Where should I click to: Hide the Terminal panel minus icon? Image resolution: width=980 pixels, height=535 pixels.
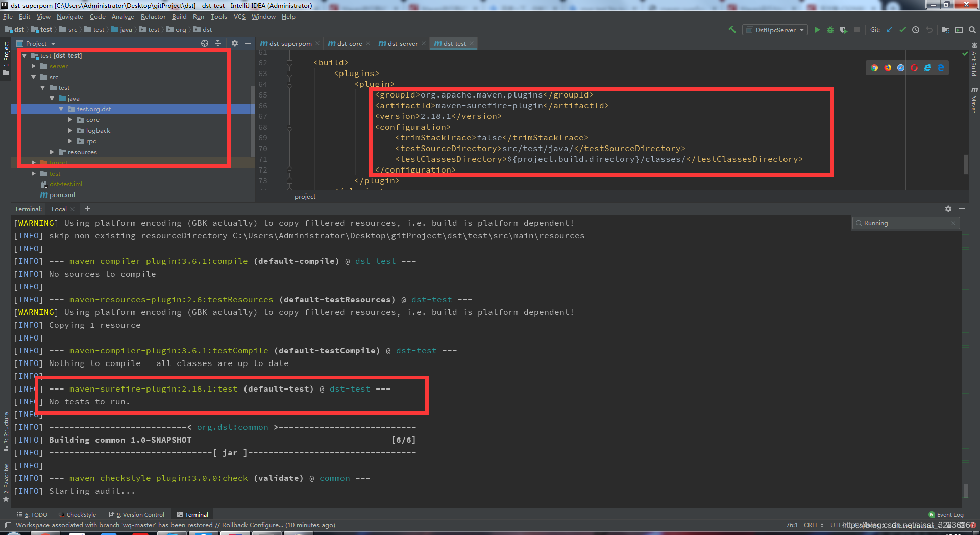click(962, 209)
